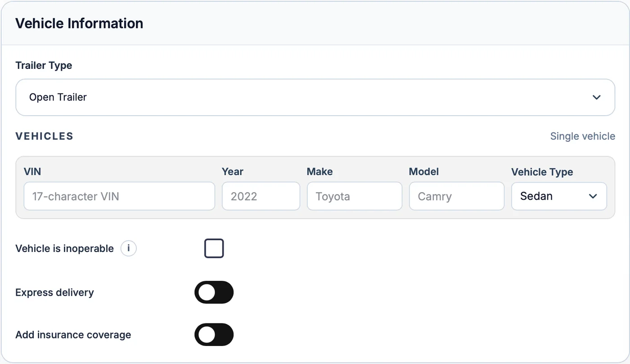Click the Express delivery label
630x364 pixels.
coord(54,292)
